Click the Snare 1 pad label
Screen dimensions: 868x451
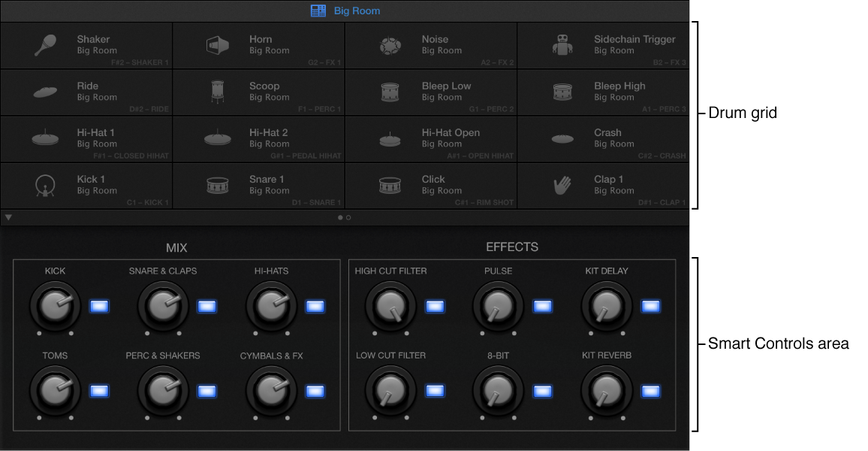[x=267, y=179]
